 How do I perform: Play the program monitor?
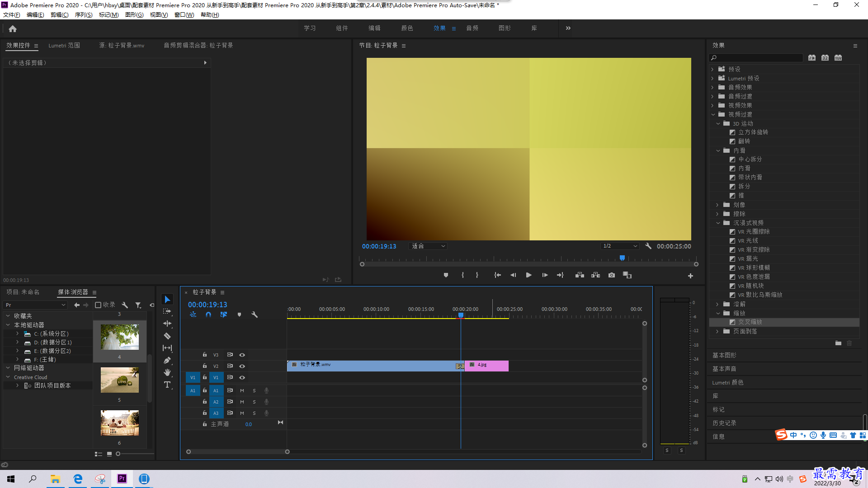click(x=528, y=275)
